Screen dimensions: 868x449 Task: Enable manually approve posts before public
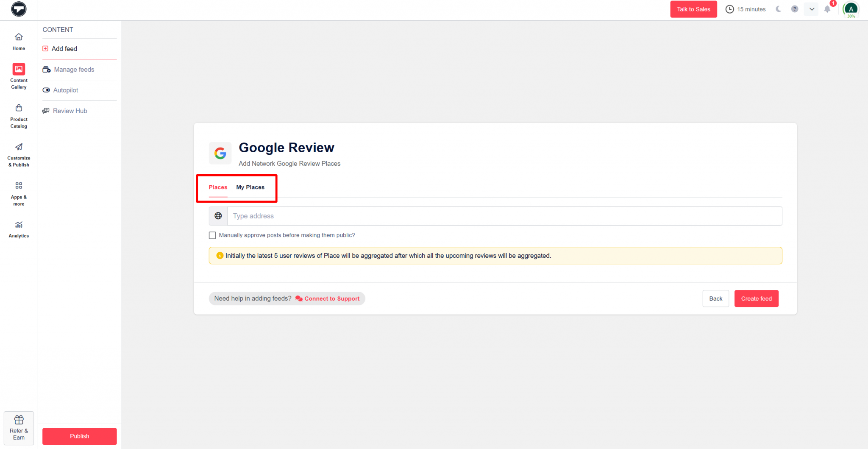pyautogui.click(x=212, y=235)
